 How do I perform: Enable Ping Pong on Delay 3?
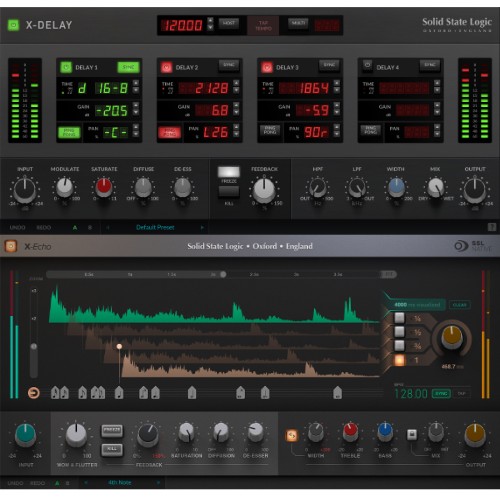(270, 130)
